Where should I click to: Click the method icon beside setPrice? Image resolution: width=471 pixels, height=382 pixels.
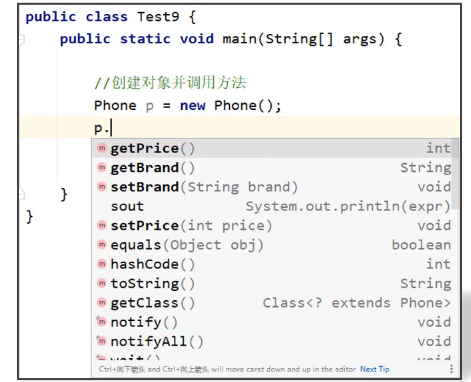click(102, 225)
